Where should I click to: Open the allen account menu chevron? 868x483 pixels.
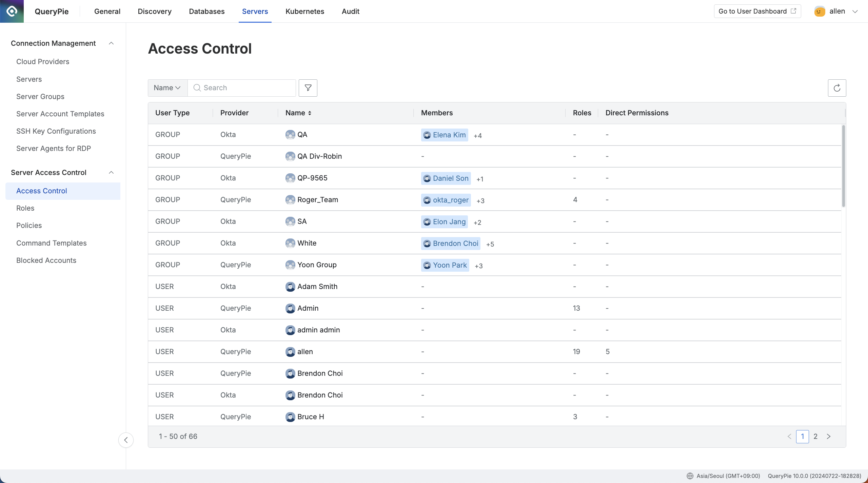pyautogui.click(x=855, y=11)
